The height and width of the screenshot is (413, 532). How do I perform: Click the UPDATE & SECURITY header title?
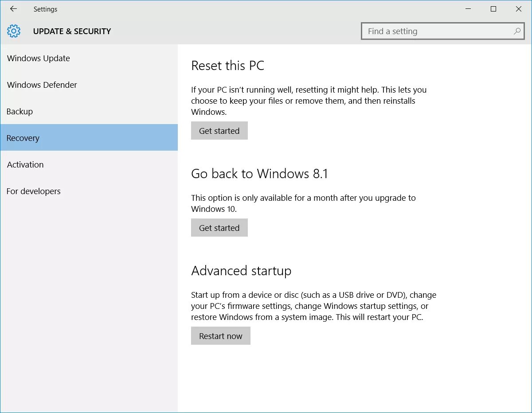point(72,31)
